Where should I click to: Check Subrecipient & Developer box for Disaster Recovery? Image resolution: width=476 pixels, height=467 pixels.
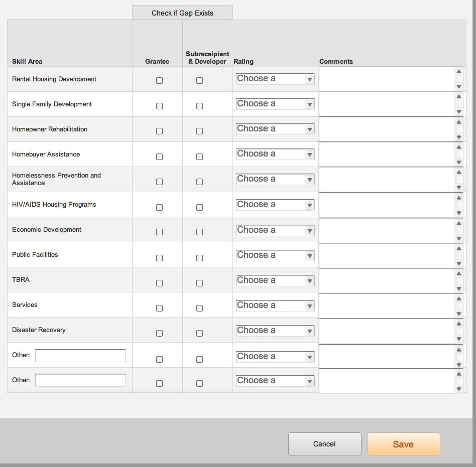click(199, 333)
